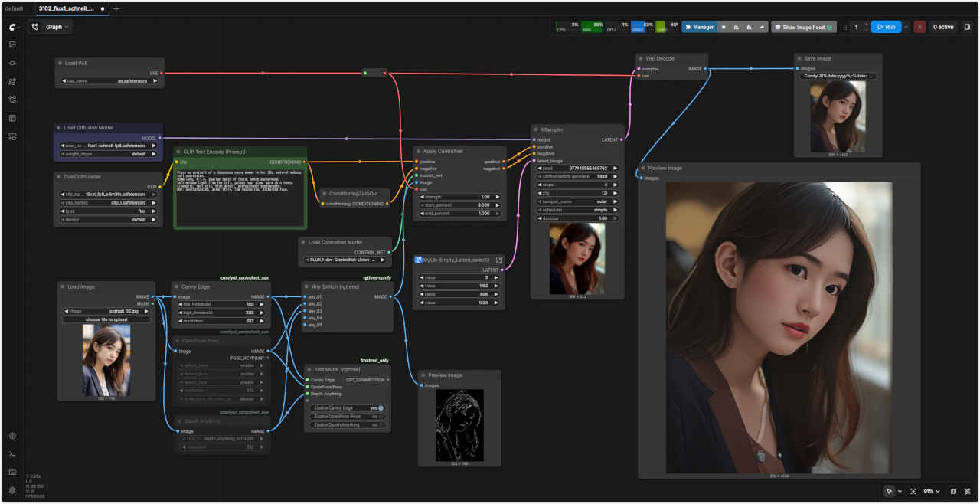Click the ControlNet strength value field

[459, 197]
